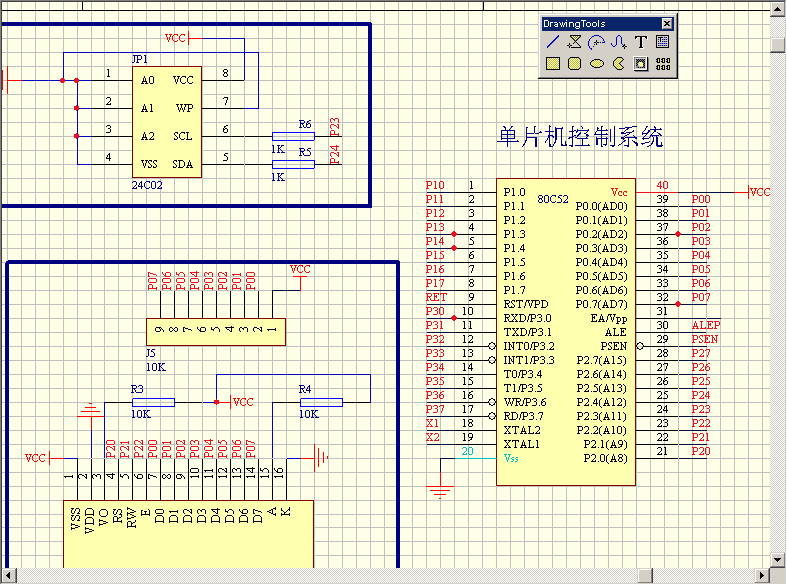787x585 pixels.
Task: Click the horizontal scrollbar right arrow
Action: pyautogui.click(x=763, y=575)
